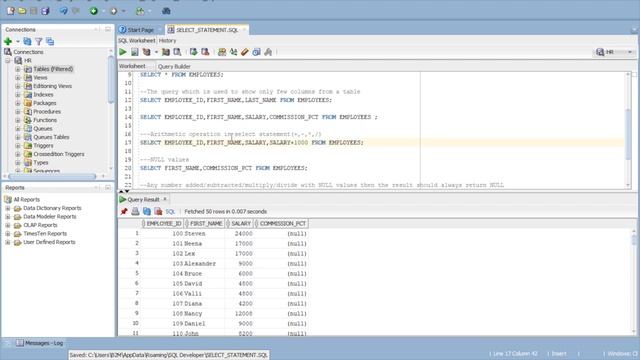
Task: Click the Forward navigation icon
Action: tap(114, 11)
